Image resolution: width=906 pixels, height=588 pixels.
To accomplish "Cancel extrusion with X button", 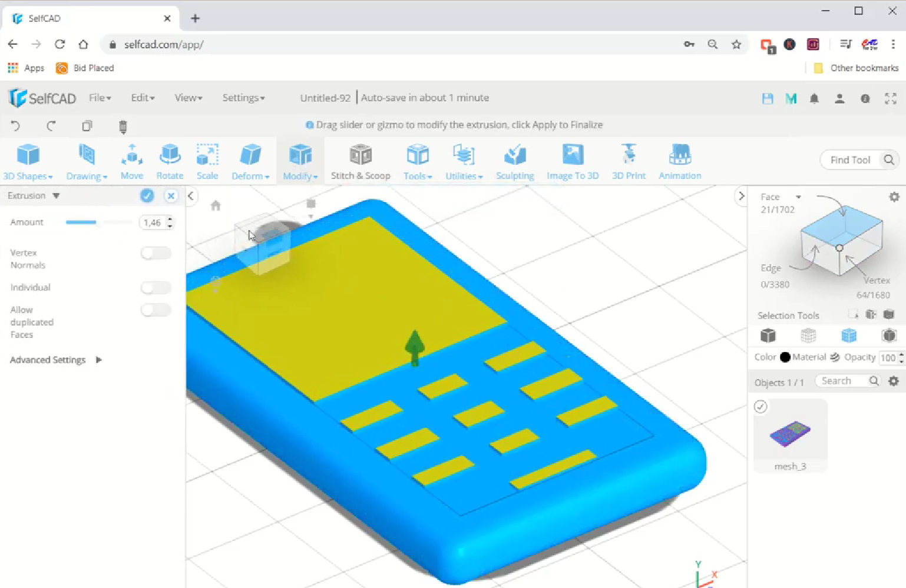I will click(x=171, y=196).
